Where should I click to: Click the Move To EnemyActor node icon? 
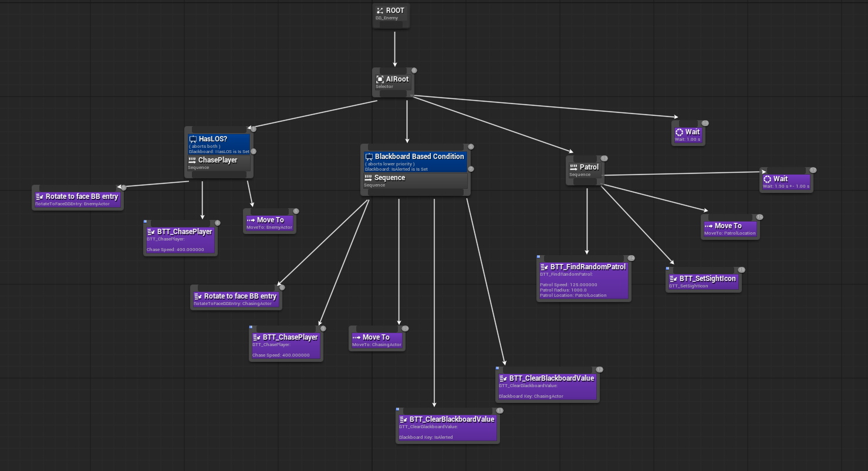coord(251,221)
